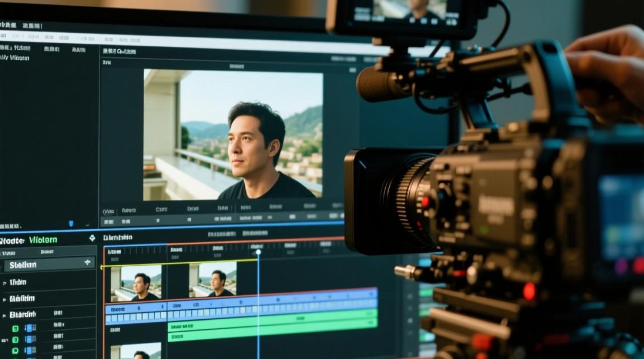
Task: Select the second video clip thumbnail in the timeline
Action: pos(213,279)
